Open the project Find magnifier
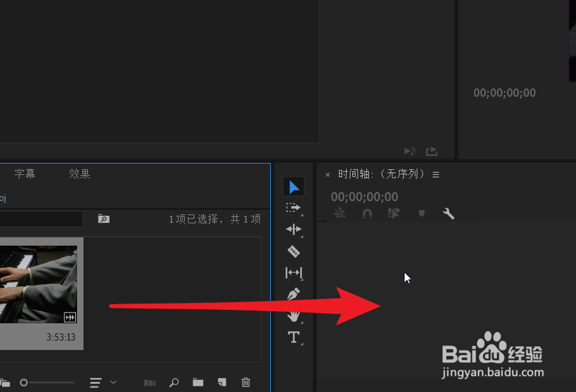Viewport: 576px width, 392px height. pyautogui.click(x=174, y=383)
